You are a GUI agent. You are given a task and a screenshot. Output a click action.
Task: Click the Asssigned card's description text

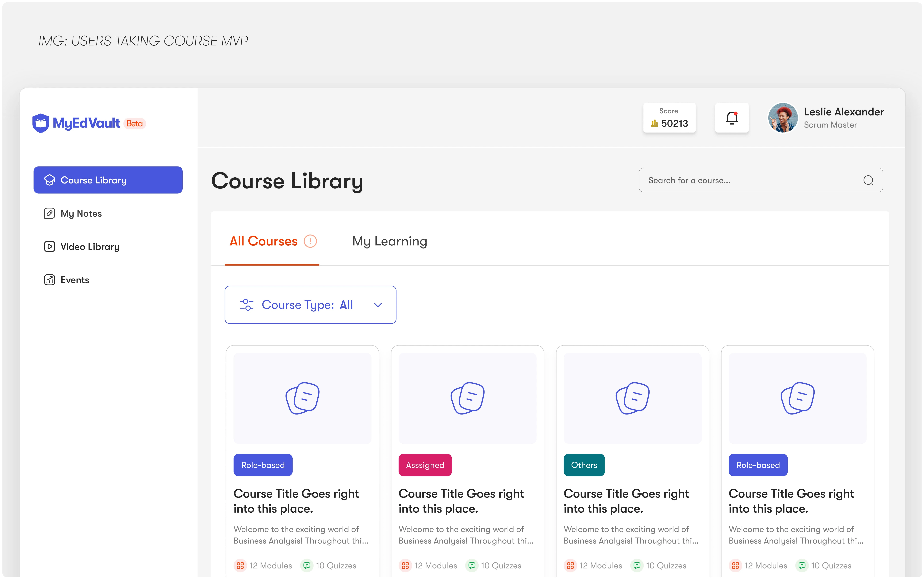tap(466, 535)
